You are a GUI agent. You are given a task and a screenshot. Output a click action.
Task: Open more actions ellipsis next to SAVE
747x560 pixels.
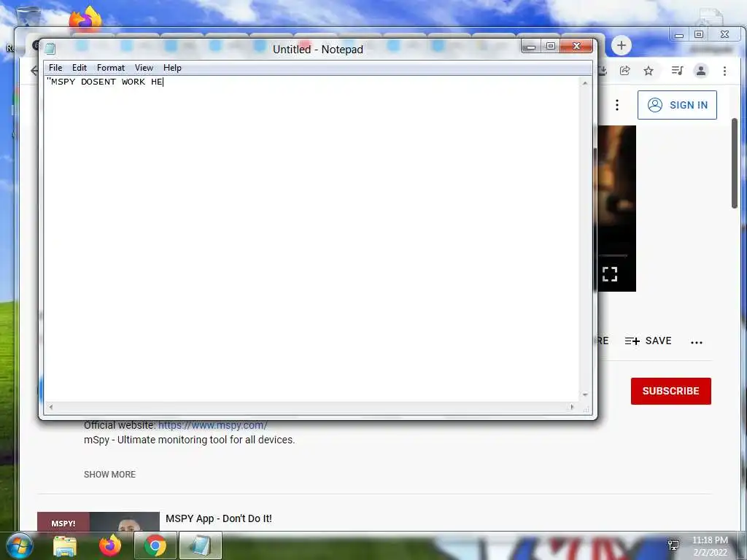(x=697, y=342)
